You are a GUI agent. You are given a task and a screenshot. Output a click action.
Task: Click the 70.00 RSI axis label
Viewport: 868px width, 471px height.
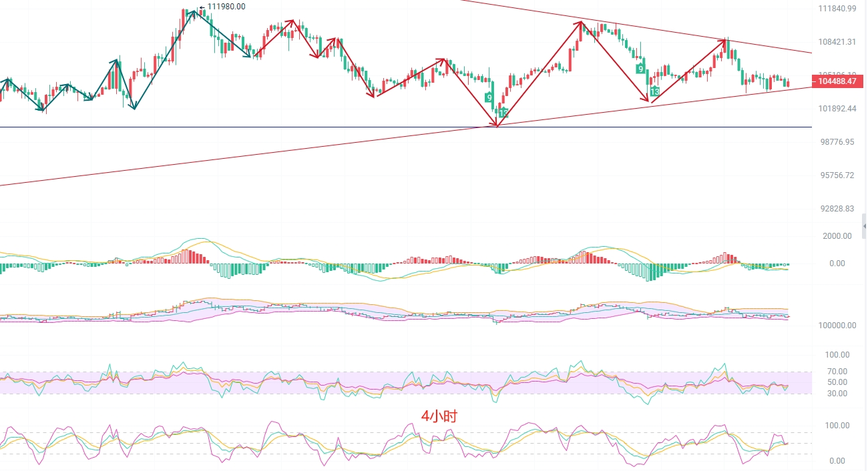click(x=837, y=372)
